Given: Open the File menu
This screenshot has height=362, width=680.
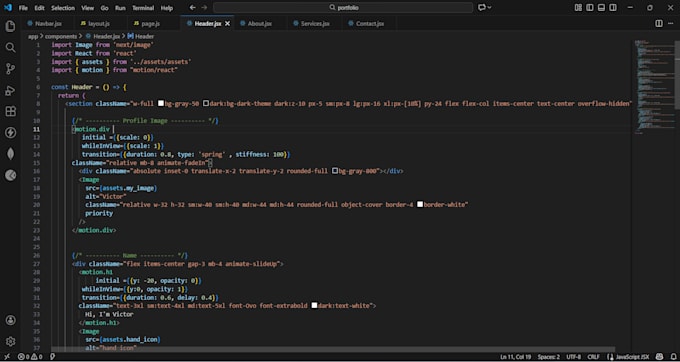Looking at the screenshot, I should 23,8.
